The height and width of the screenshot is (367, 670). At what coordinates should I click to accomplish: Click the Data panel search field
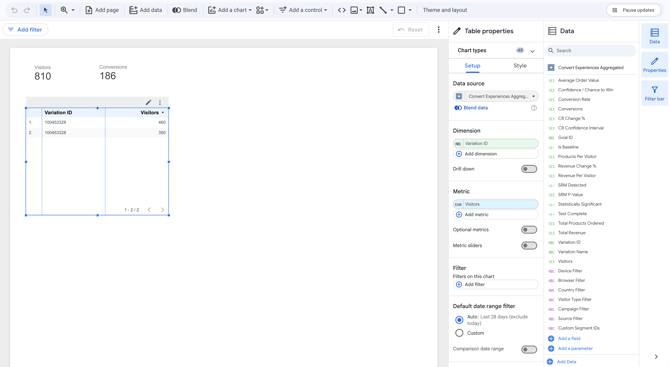tap(591, 50)
